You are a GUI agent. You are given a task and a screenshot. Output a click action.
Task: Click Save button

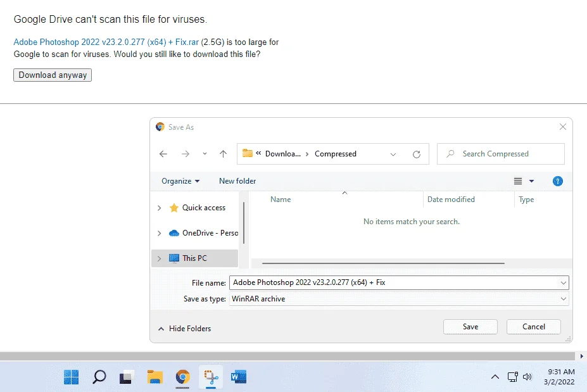coord(470,327)
